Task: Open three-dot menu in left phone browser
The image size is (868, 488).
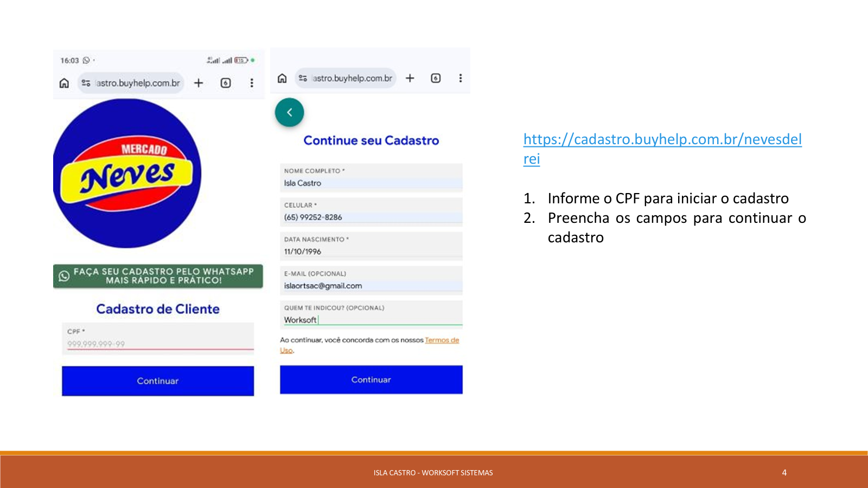Action: (252, 83)
